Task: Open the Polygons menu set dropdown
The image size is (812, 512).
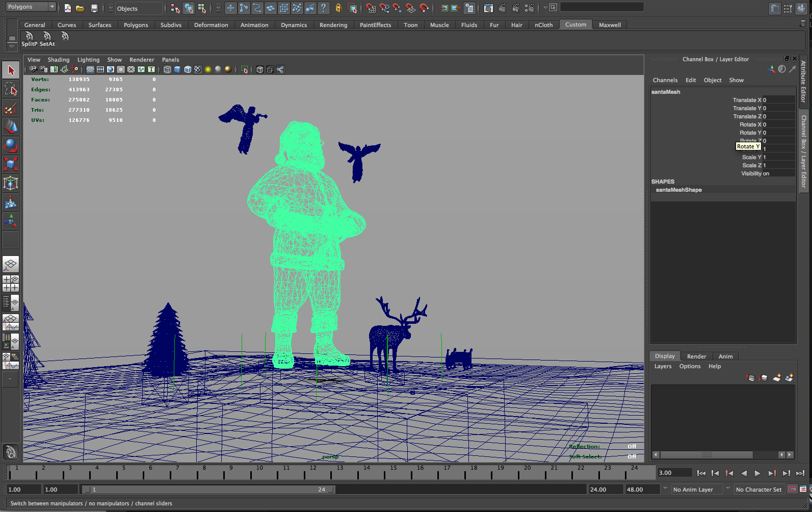Action: (x=31, y=7)
